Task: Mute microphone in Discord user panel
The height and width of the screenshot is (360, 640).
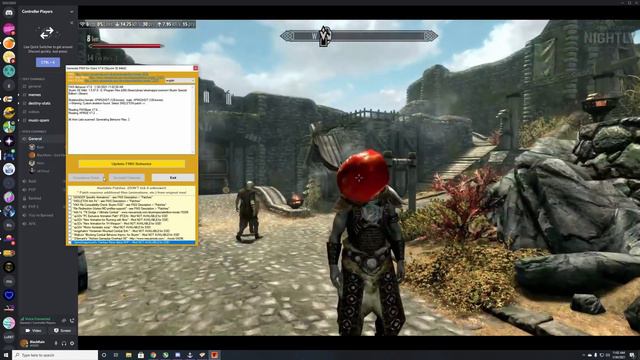Action: pos(56,343)
